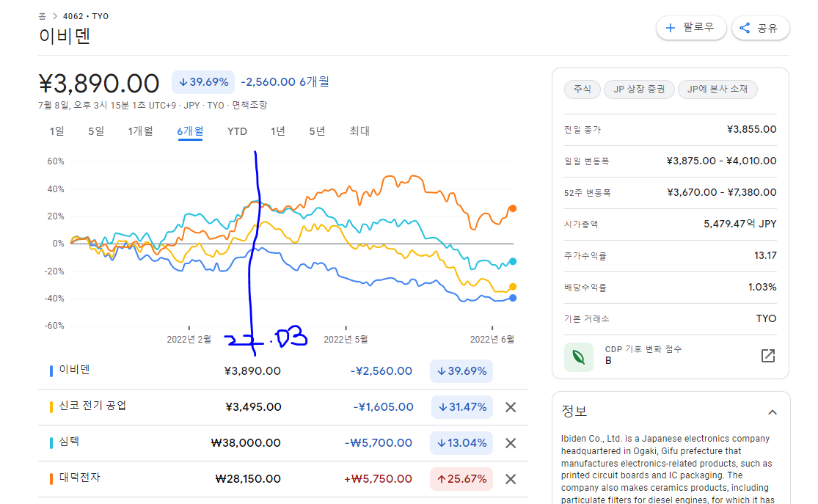The width and height of the screenshot is (818, 504).
Task: Select the 1개월 time range tab
Action: pos(140,131)
